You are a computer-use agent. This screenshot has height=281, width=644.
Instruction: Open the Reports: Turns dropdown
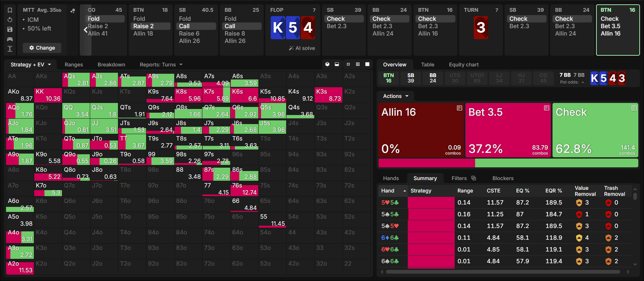click(161, 65)
